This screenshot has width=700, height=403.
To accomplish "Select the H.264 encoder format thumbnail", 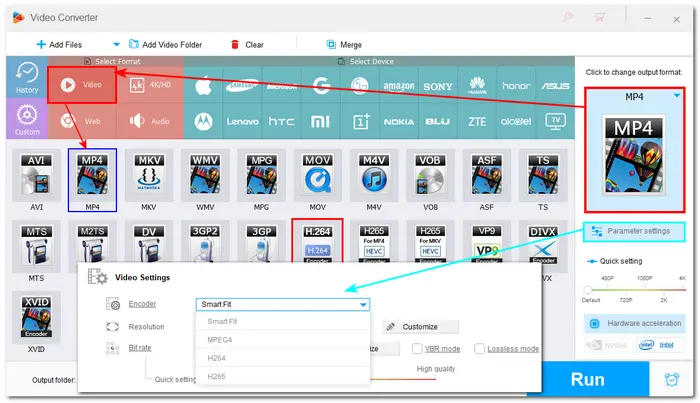I will (x=317, y=241).
